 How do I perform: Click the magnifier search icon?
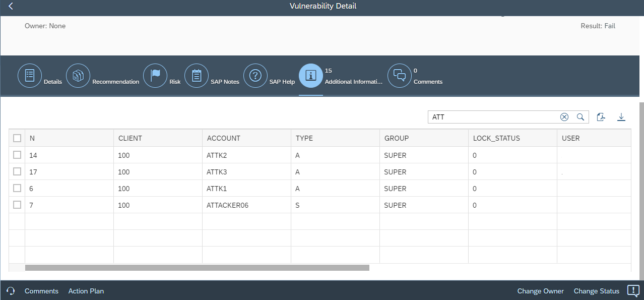point(581,117)
